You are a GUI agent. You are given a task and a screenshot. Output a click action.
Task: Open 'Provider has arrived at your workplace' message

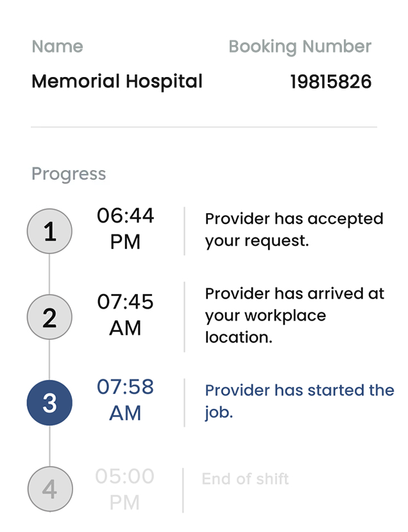[294, 316]
